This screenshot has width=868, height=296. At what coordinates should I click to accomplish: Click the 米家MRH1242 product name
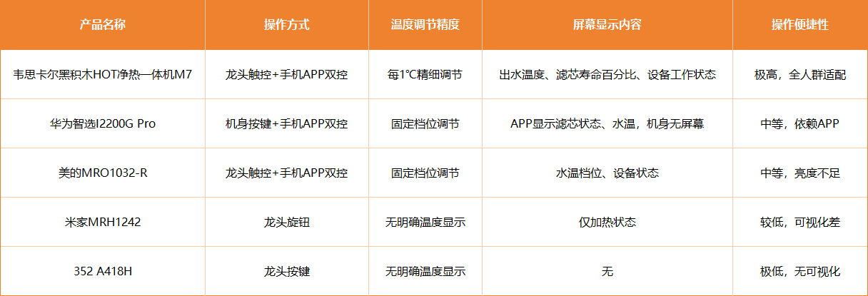pos(103,222)
